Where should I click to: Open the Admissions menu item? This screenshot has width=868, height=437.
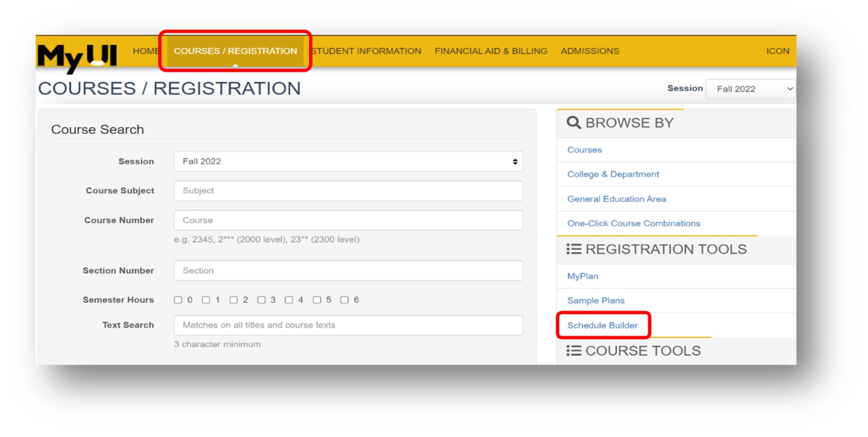coord(589,51)
